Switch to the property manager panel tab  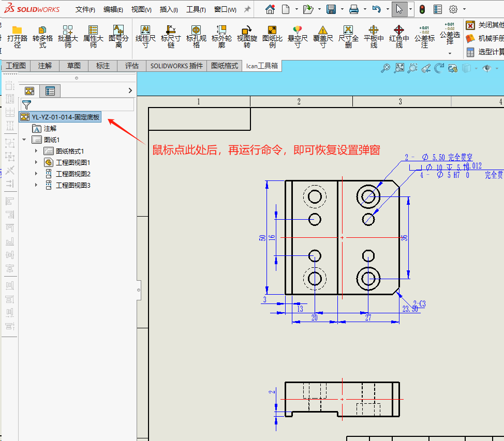(50, 91)
